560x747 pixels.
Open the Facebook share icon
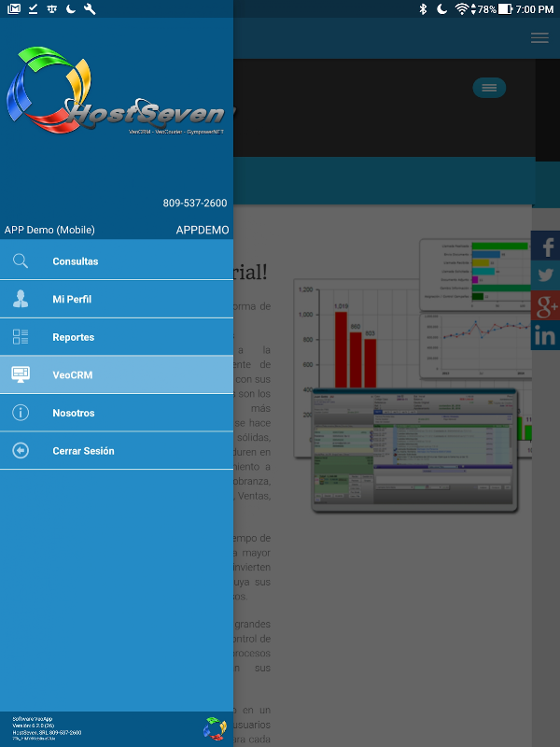point(546,246)
